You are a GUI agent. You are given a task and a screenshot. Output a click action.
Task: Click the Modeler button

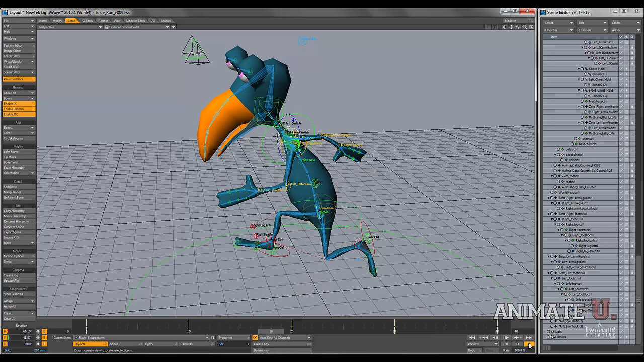click(518, 21)
